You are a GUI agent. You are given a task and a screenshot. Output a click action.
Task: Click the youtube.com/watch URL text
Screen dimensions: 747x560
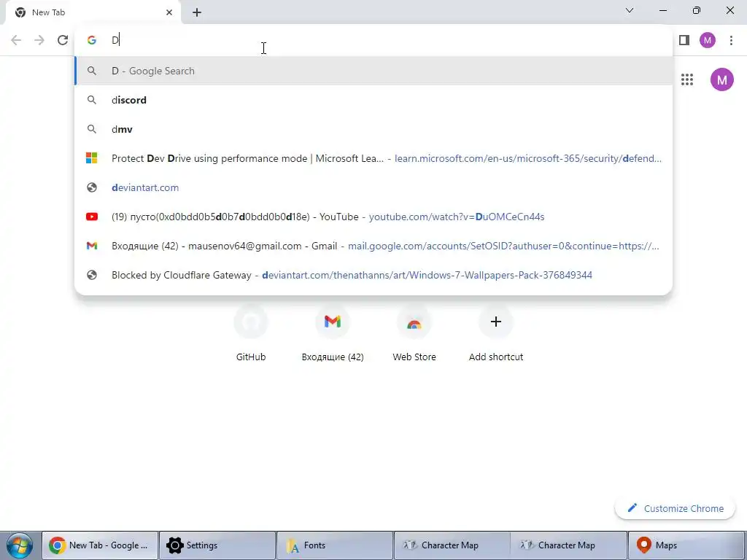click(x=457, y=217)
